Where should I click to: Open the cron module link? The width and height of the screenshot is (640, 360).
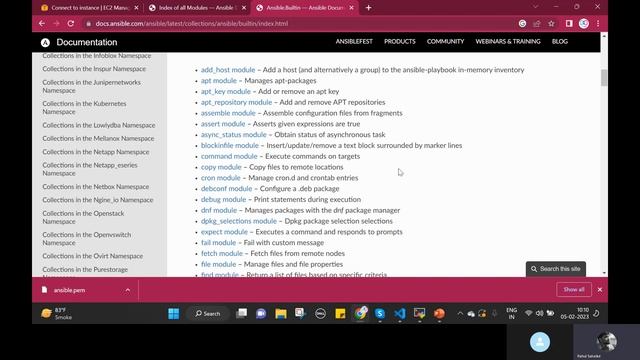tap(220, 178)
